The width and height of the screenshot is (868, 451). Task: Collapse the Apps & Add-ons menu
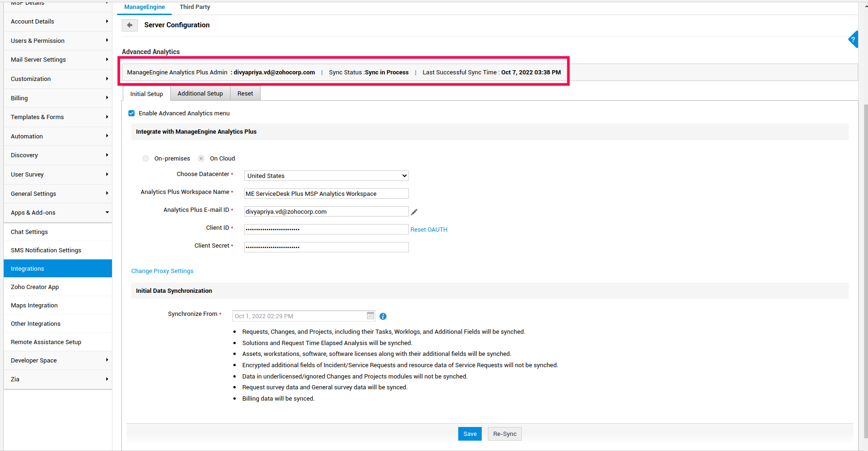click(x=58, y=213)
